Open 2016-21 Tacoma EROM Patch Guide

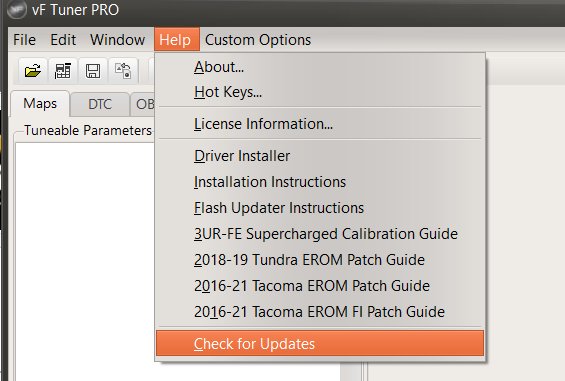[x=320, y=285]
